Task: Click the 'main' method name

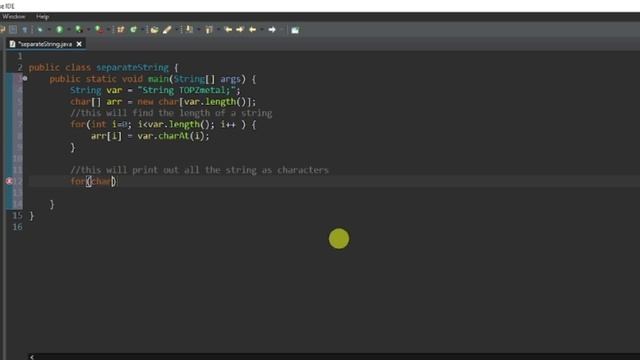Action: [x=158, y=79]
